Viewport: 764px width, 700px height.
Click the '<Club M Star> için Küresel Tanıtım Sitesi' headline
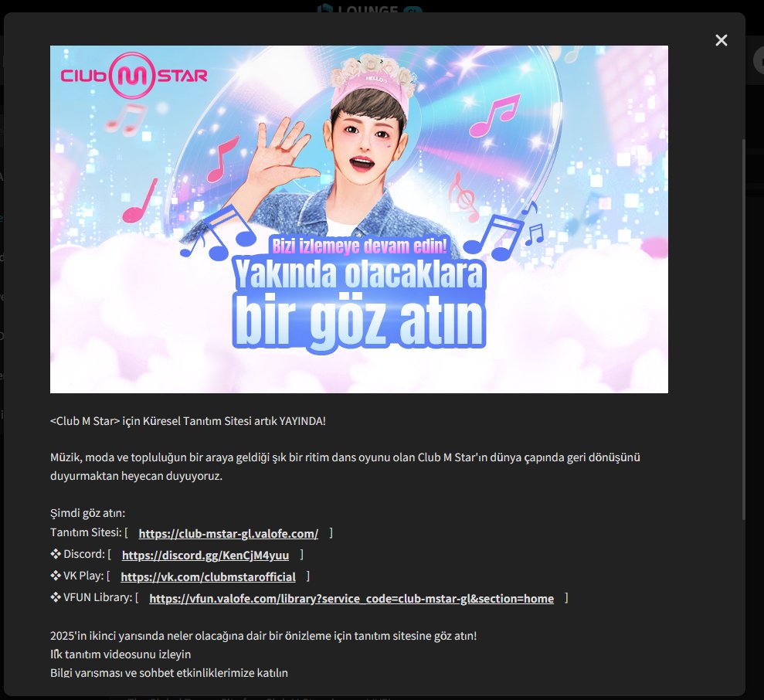coord(188,420)
